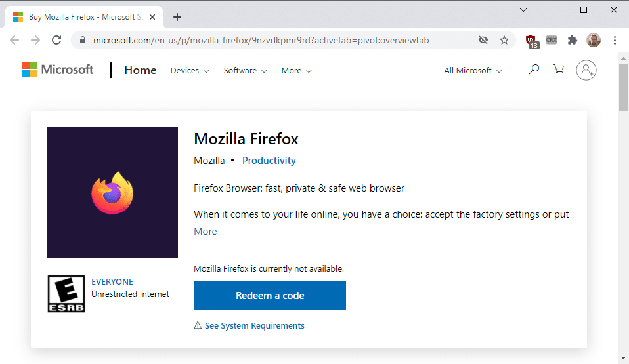Screen dimensions: 629x364
Task: Click the Microsoft logo
Action: pyautogui.click(x=58, y=70)
